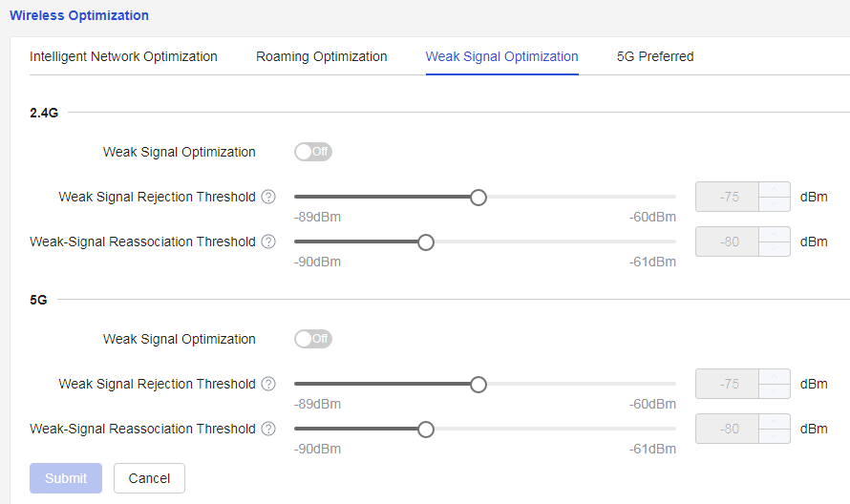Click the 5G reassociation threshold slider handle
Screen dimensions: 850x504
pos(426,430)
